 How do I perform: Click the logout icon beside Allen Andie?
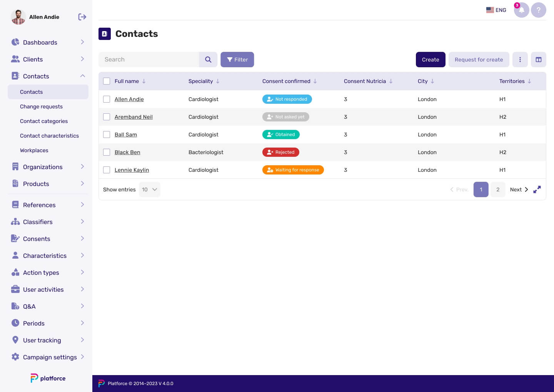[82, 17]
